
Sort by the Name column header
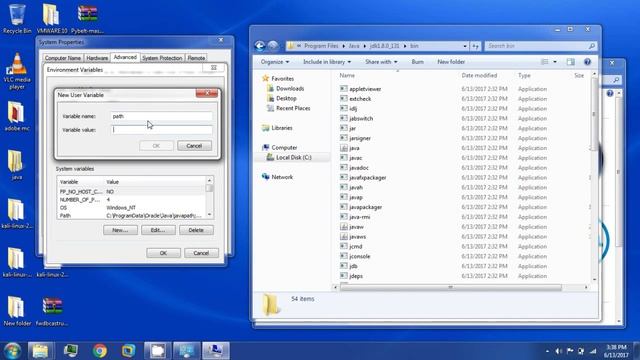tap(347, 76)
